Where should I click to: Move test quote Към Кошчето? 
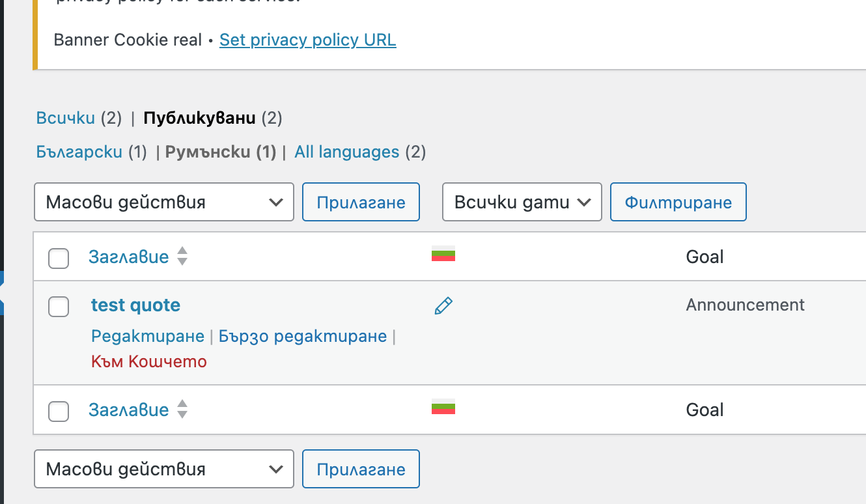point(149,361)
